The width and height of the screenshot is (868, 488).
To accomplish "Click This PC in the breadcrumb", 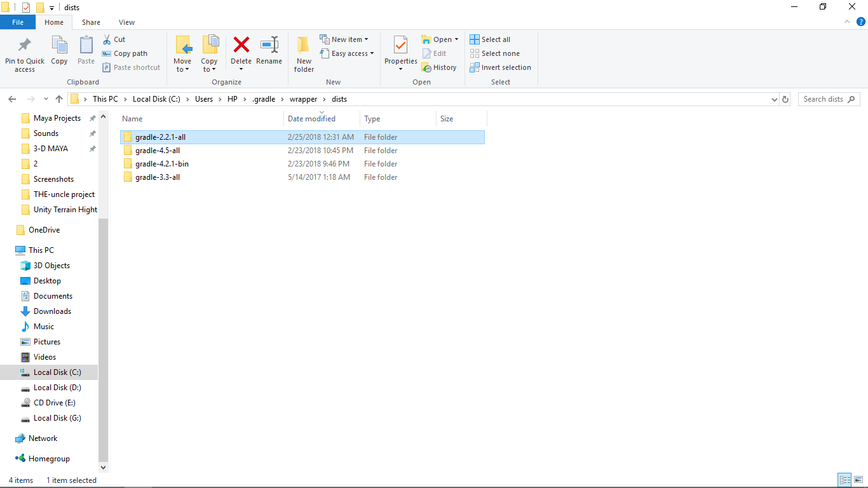I will click(x=105, y=99).
